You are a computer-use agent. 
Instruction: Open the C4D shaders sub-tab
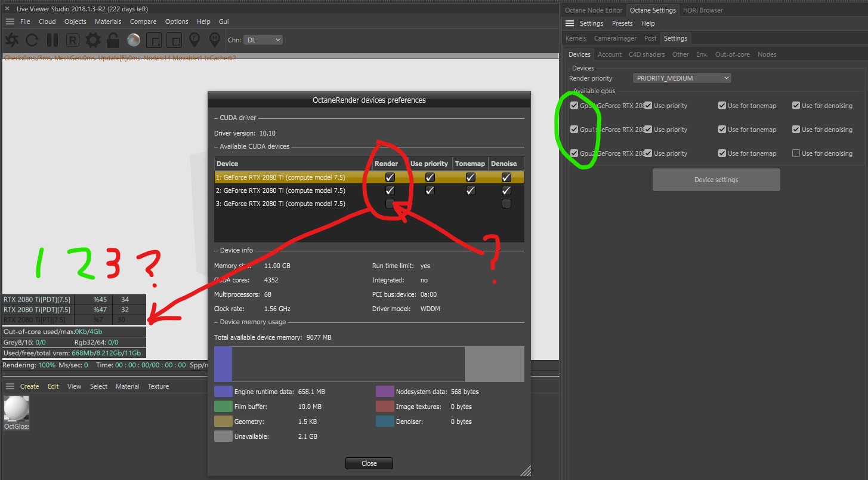pyautogui.click(x=647, y=54)
